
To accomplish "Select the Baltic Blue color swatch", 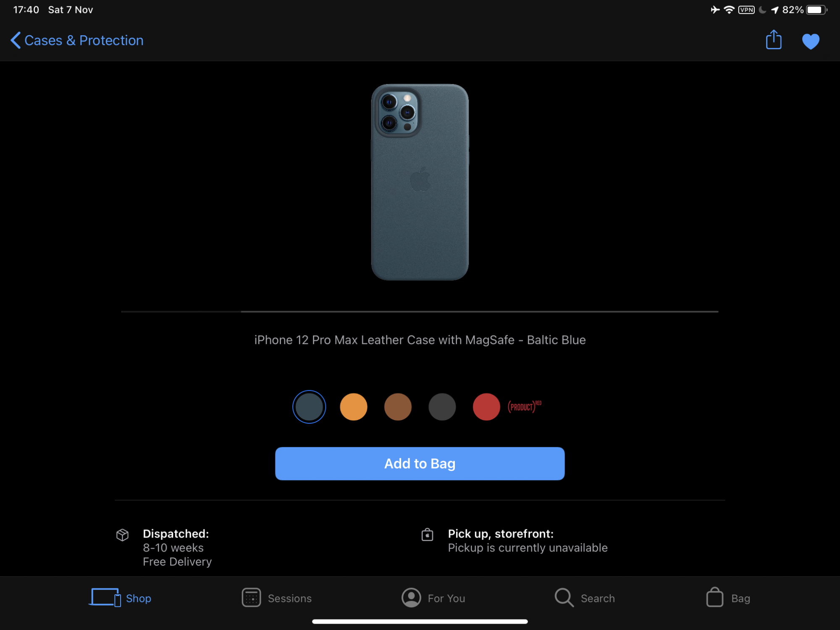I will (309, 407).
